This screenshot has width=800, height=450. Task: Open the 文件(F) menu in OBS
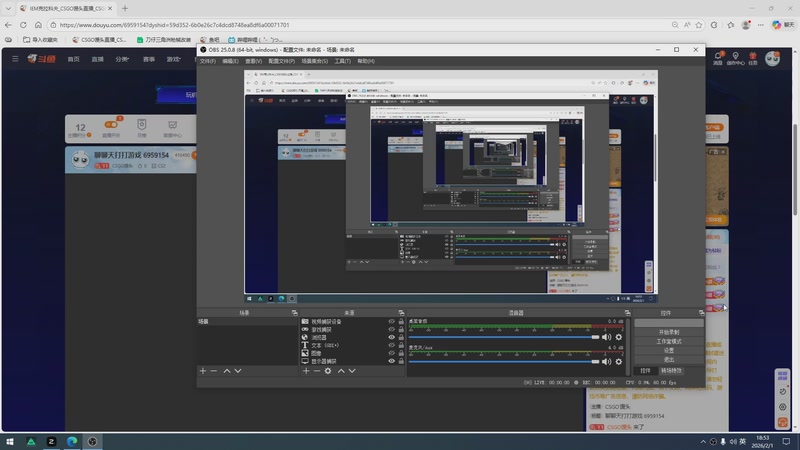[208, 61]
